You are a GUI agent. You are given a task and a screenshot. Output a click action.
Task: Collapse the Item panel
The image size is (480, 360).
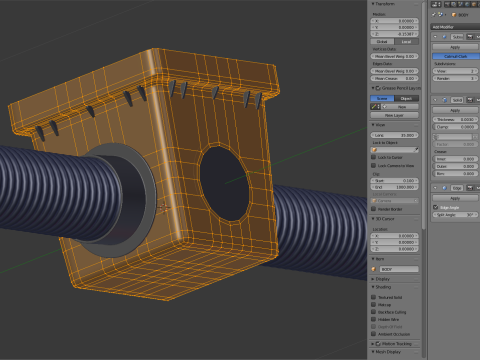click(x=373, y=259)
